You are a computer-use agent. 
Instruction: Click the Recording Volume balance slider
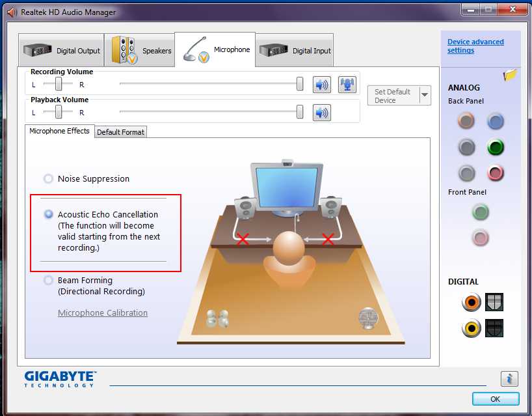click(58, 83)
